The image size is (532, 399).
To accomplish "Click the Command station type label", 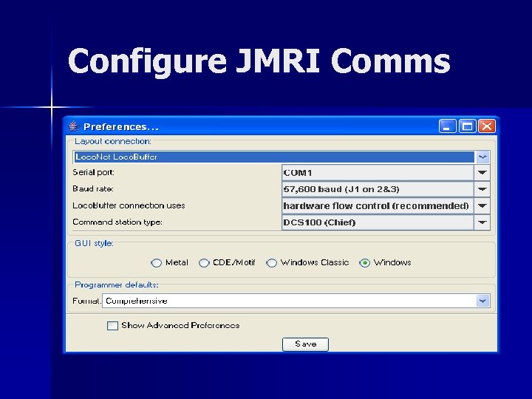I will click(x=117, y=222).
